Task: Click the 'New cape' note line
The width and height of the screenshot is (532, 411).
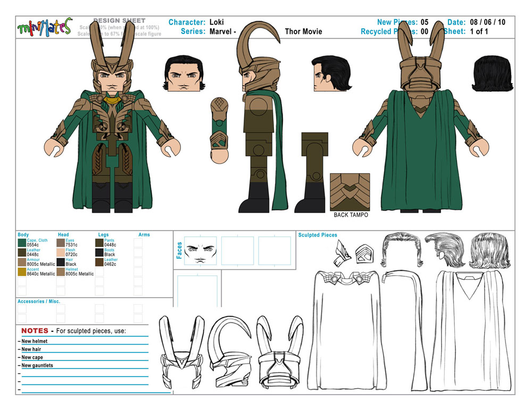Action: pyautogui.click(x=32, y=357)
